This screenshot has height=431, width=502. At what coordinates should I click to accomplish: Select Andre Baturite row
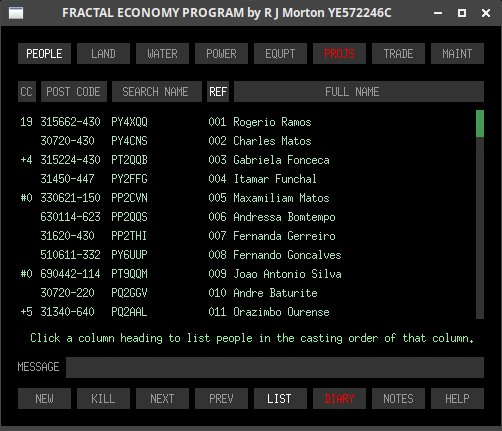(x=275, y=293)
